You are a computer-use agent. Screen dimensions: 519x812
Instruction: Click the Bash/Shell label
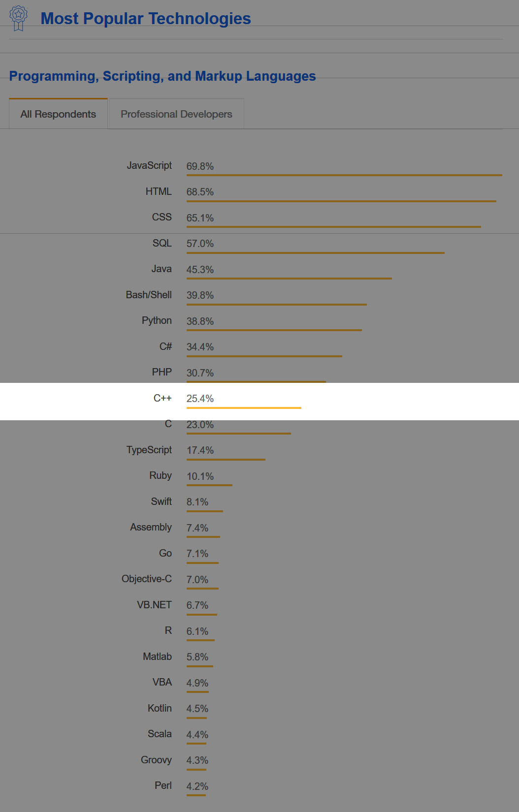coord(149,295)
